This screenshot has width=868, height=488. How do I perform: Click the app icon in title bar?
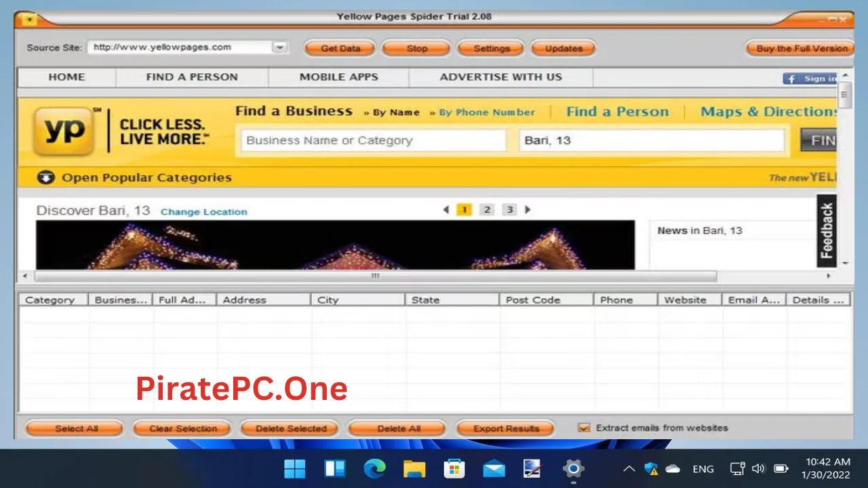(28, 19)
